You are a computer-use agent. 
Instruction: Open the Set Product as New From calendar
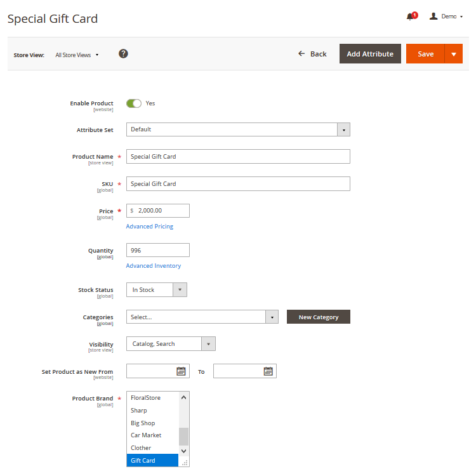tap(181, 371)
